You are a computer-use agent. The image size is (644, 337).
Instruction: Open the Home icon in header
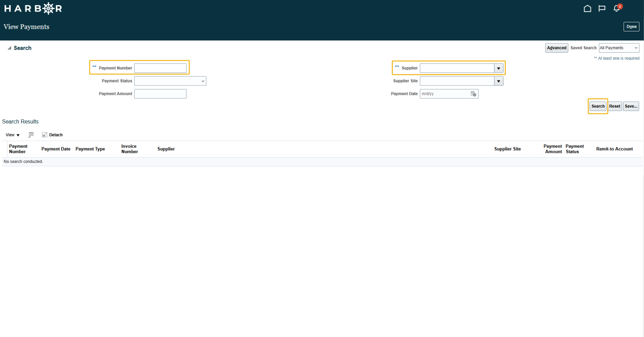tap(587, 9)
